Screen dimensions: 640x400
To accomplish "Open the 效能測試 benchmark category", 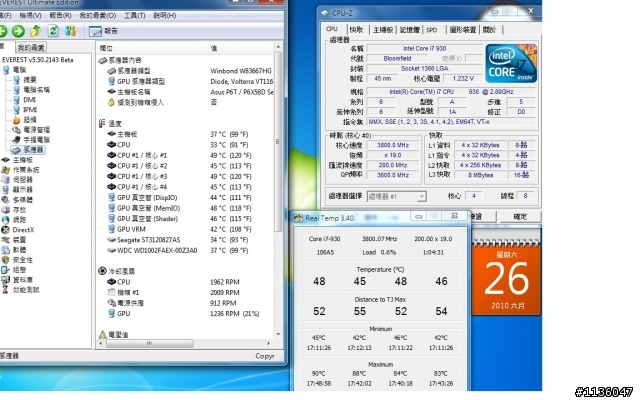I will pyautogui.click(x=20, y=290).
